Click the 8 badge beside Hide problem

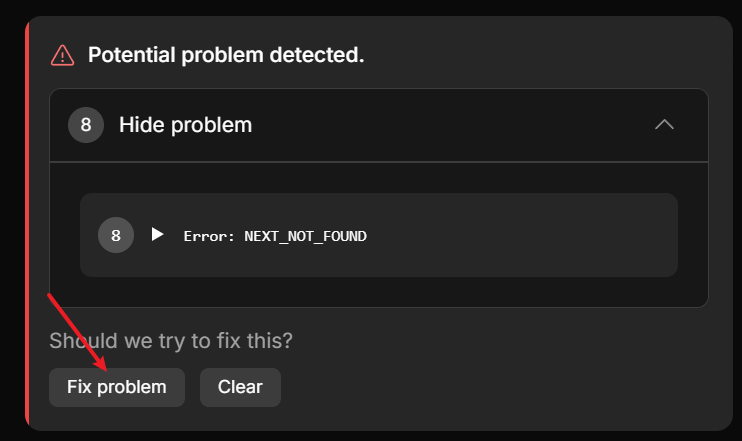coord(86,125)
